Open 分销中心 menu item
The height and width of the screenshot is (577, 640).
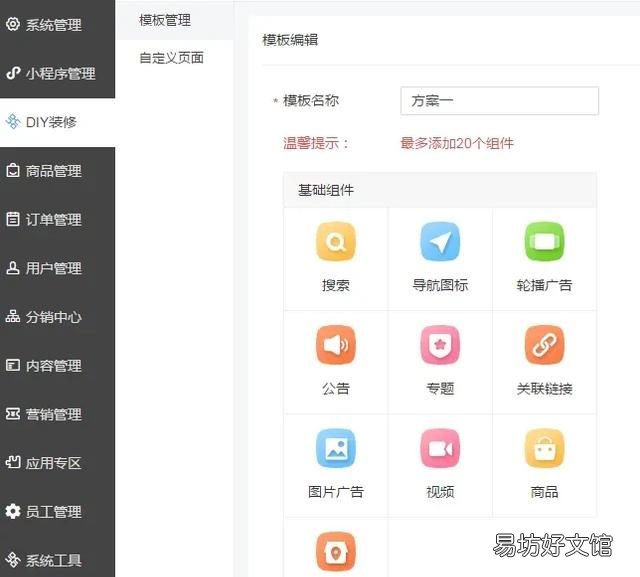point(58,317)
